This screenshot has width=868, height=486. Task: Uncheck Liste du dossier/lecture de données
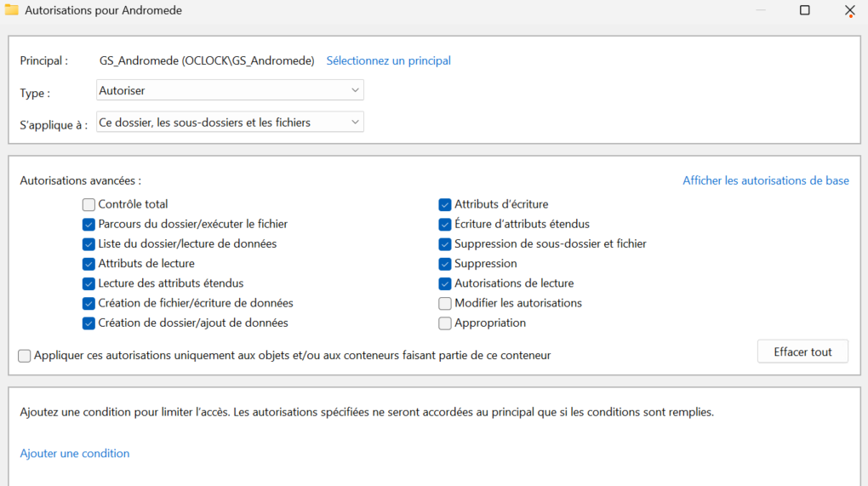pos(89,243)
